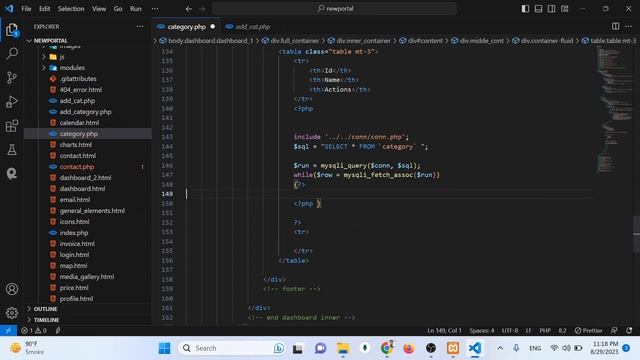Open Explorer views and more actions ellipsis
640x360 pixels.
(x=140, y=27)
